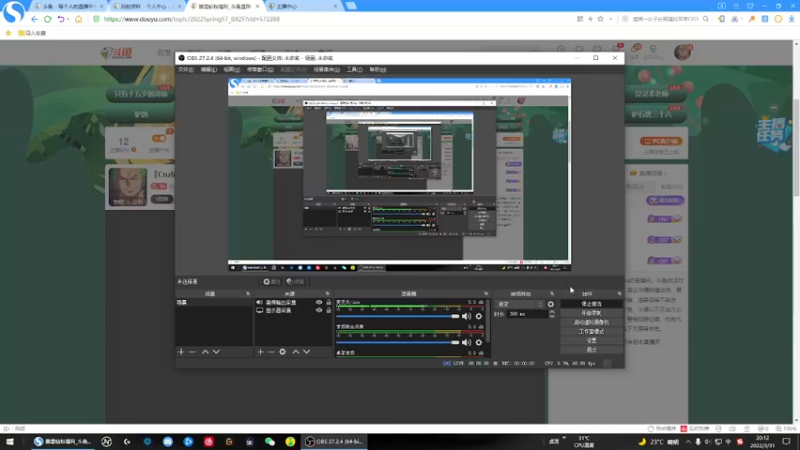Open the Edit menu in OBS

point(209,69)
